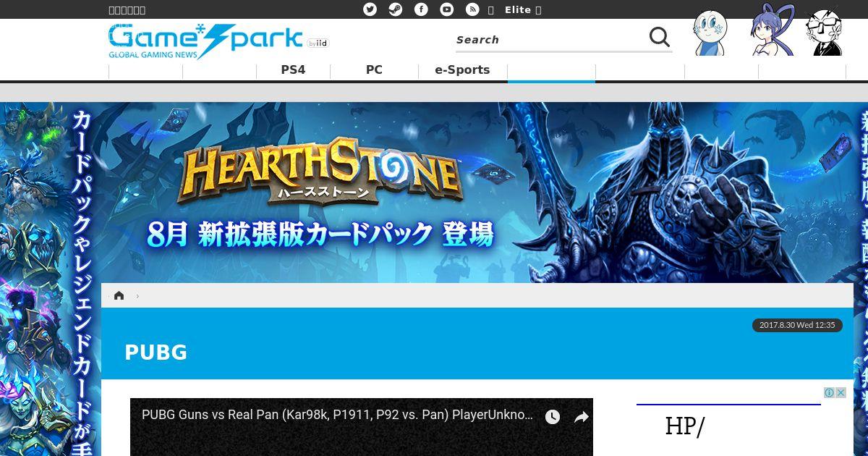Click the PUBG article headline
This screenshot has height=456, width=868.
[156, 352]
